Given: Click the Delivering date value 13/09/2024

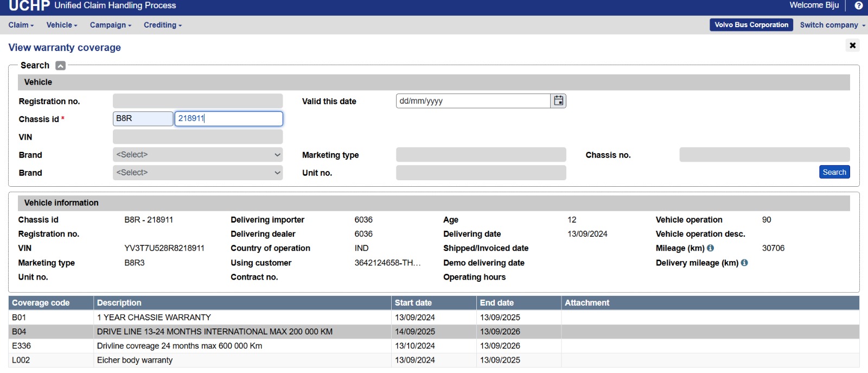Looking at the screenshot, I should coord(588,234).
